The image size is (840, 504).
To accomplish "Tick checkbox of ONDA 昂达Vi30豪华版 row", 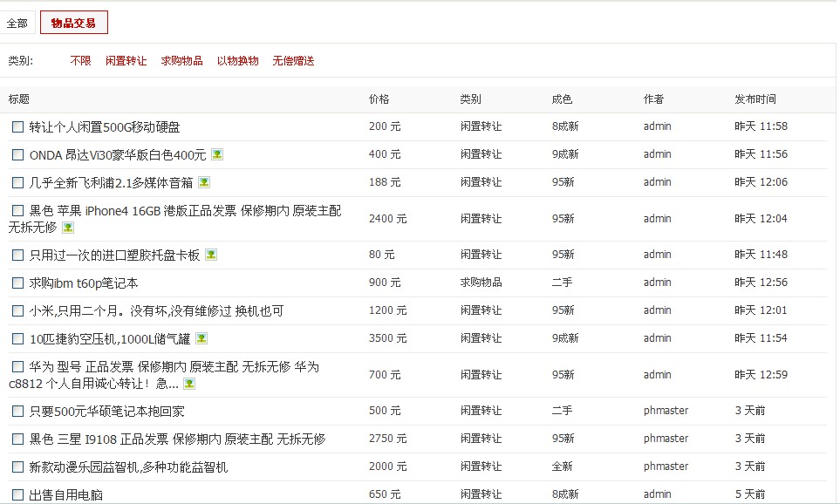I will point(17,155).
